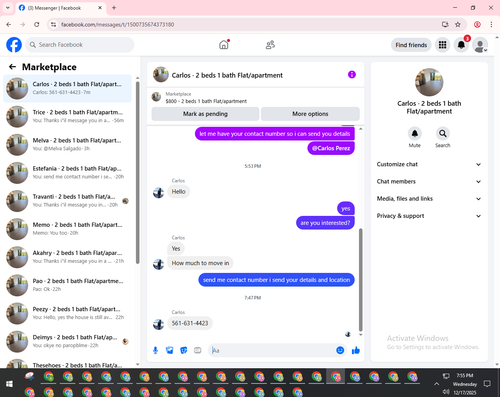Viewport: 500px width, 397px height.
Task: Open Deimys conversation in the list
Action: pyautogui.click(x=67, y=341)
